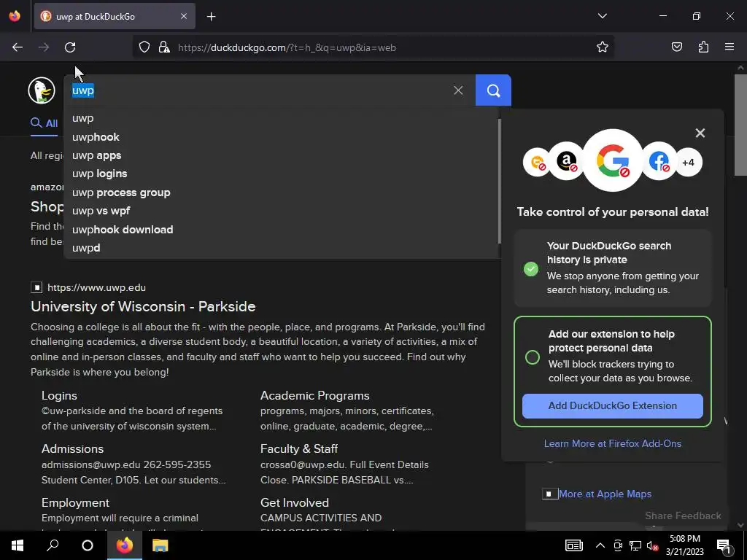Image resolution: width=747 pixels, height=560 pixels.
Task: Open the 'Faculty & Staff' sitelink
Action: (x=298, y=449)
